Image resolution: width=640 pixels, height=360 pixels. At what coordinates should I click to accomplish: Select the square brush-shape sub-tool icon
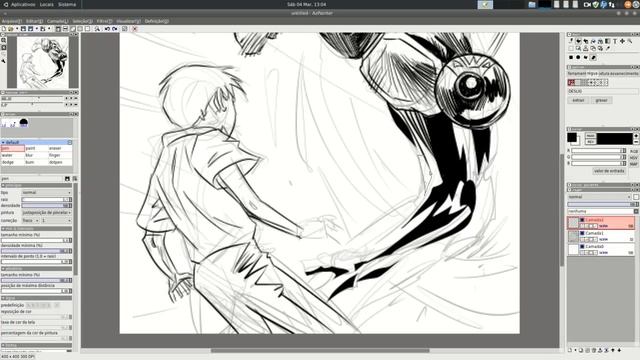(571, 57)
